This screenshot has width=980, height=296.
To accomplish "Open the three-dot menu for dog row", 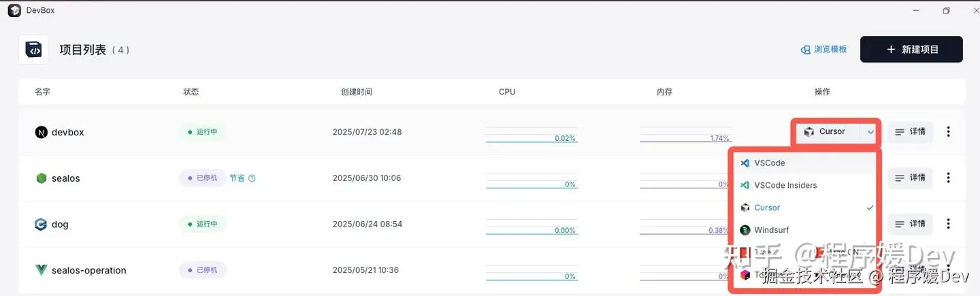I will [948, 223].
